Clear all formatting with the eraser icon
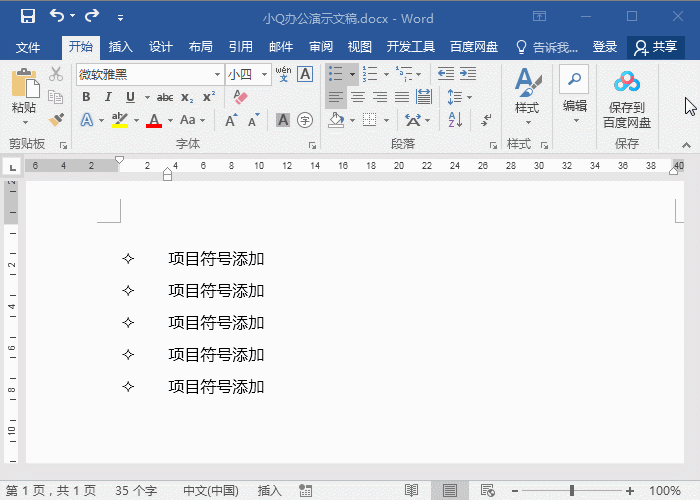The image size is (700, 500). click(x=240, y=97)
